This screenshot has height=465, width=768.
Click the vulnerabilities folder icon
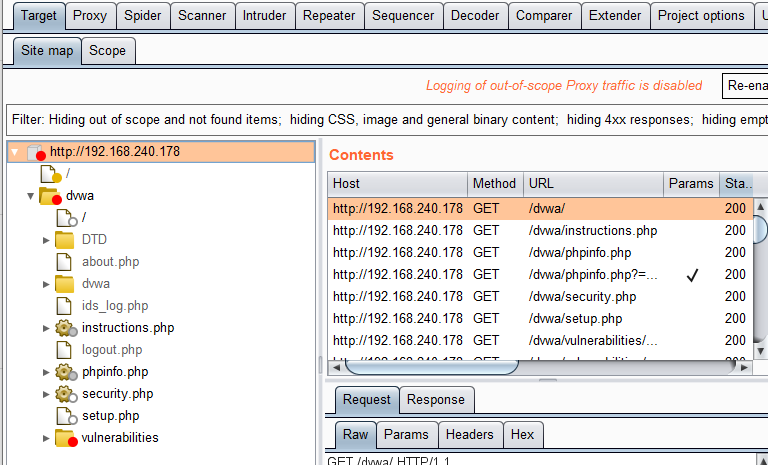pyautogui.click(x=66, y=438)
